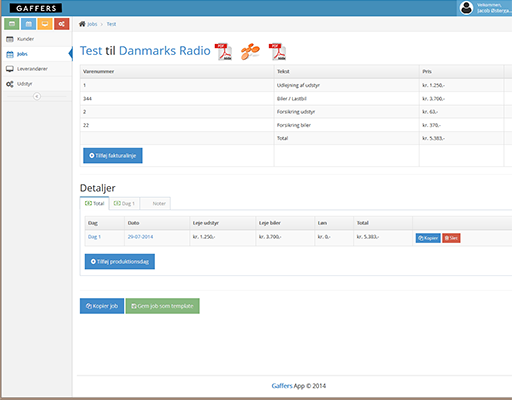
Task: Click the 'Forsikring biler' table cell
Action: [x=346, y=125]
